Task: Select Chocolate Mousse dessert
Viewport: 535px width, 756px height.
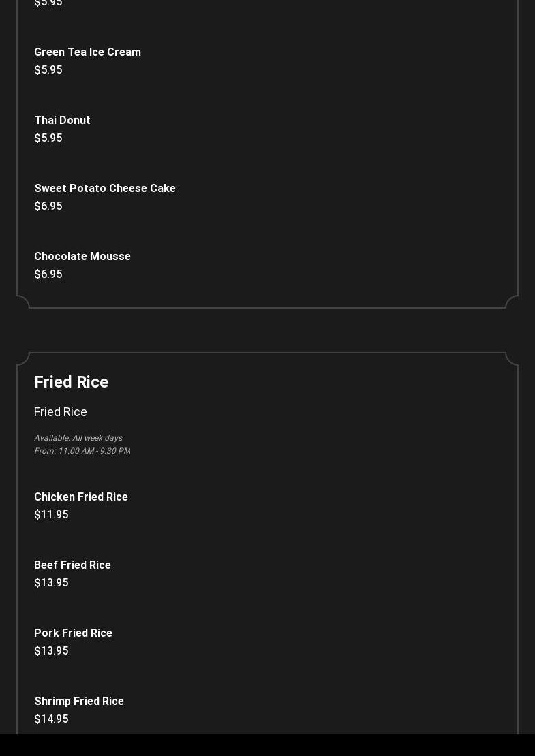Action: tap(82, 256)
